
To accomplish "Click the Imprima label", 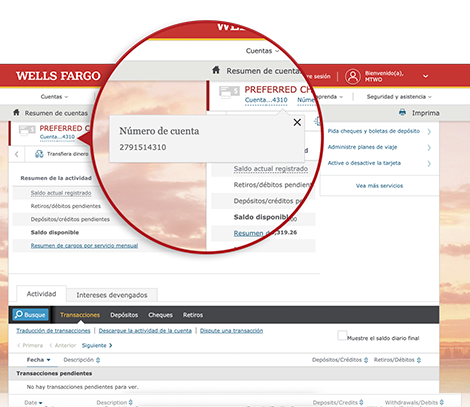I will 425,113.
